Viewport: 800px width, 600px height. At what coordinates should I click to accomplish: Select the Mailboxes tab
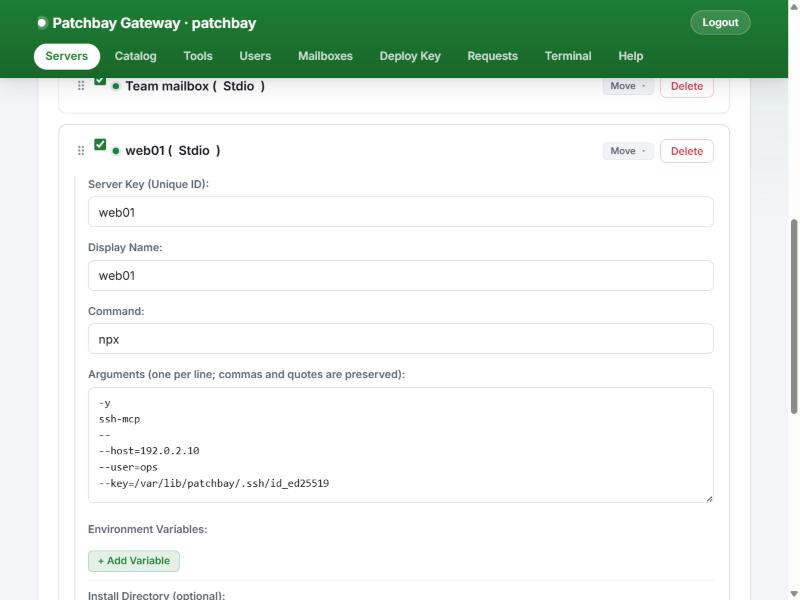tap(326, 56)
